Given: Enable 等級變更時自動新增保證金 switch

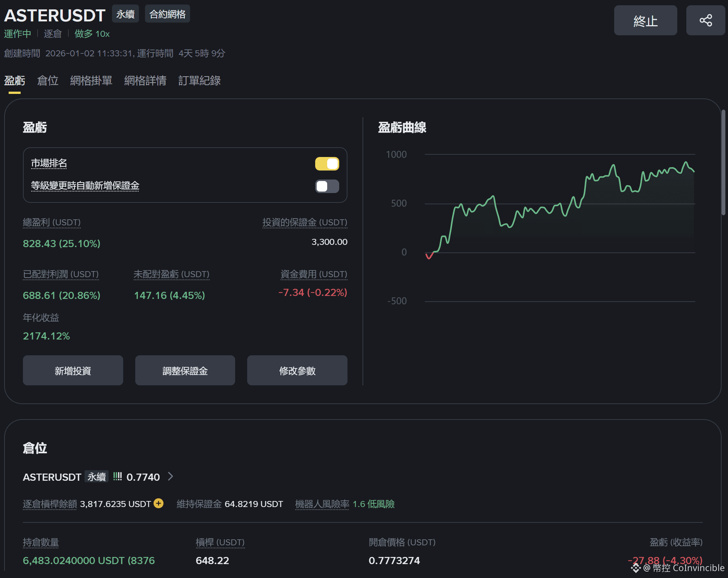Looking at the screenshot, I should (327, 186).
